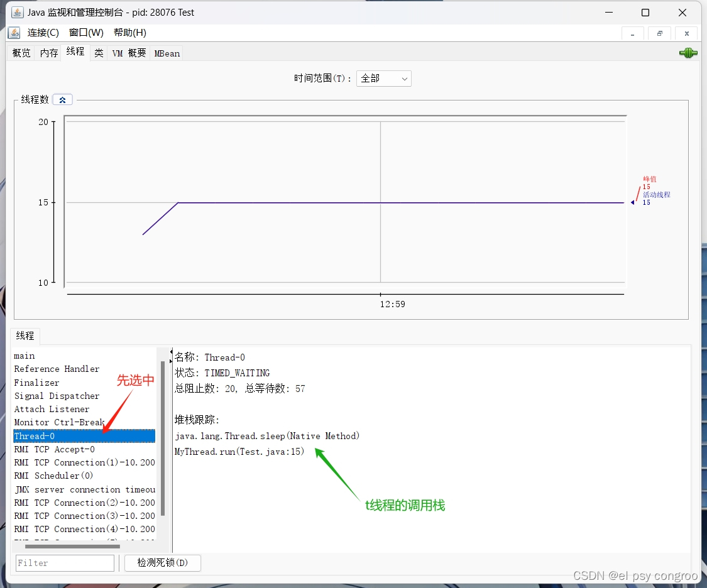
Task: Select the Signal Dispatcher thread
Action: click(x=84, y=396)
